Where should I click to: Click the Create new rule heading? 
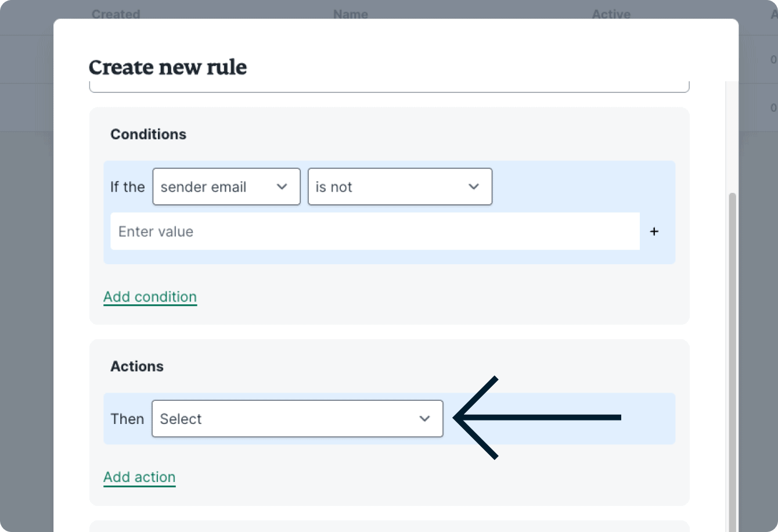coord(168,67)
